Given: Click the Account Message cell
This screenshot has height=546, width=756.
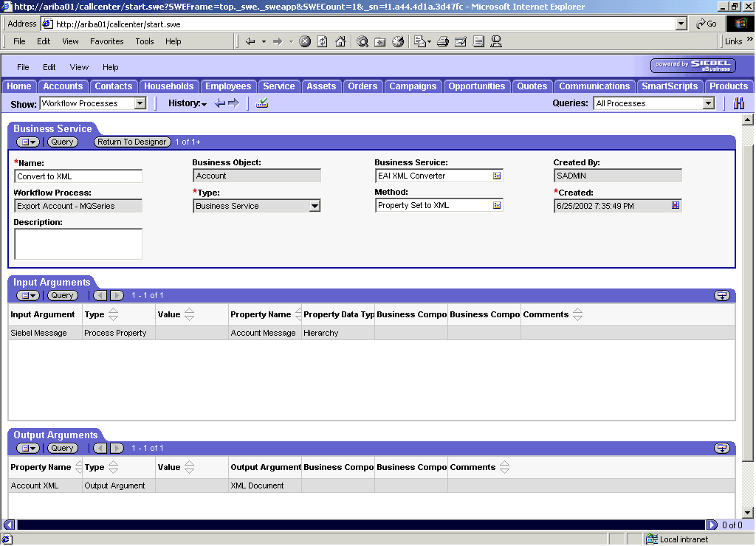Looking at the screenshot, I should tap(265, 333).
